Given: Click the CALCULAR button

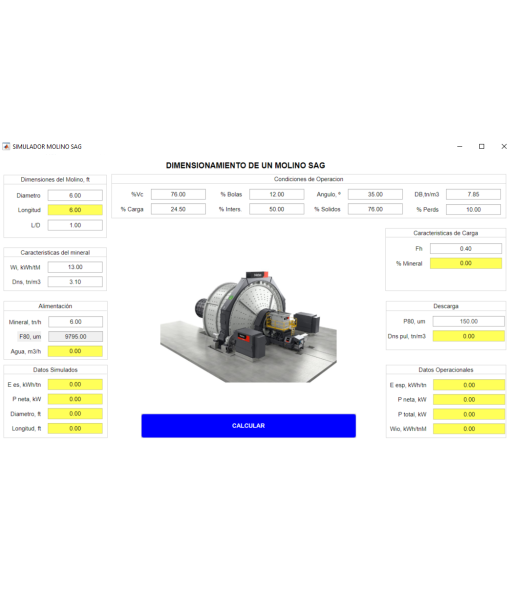Looking at the screenshot, I should 248,425.
